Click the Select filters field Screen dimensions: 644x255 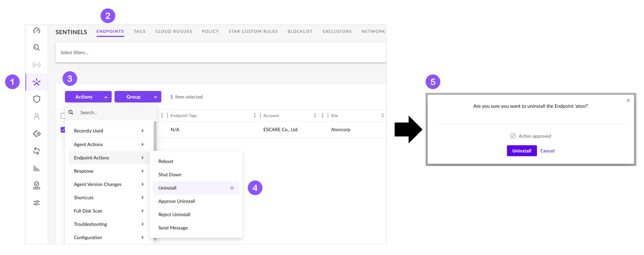(220, 53)
